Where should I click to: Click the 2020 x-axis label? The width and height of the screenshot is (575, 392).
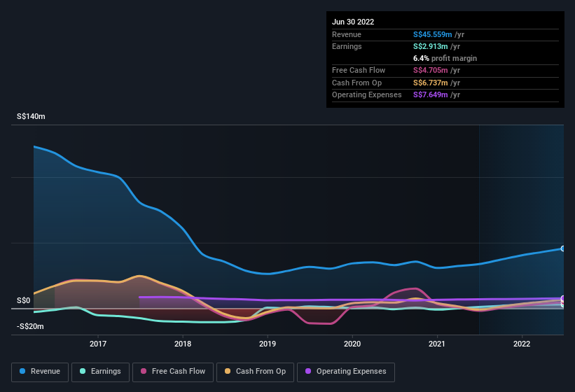(x=352, y=344)
